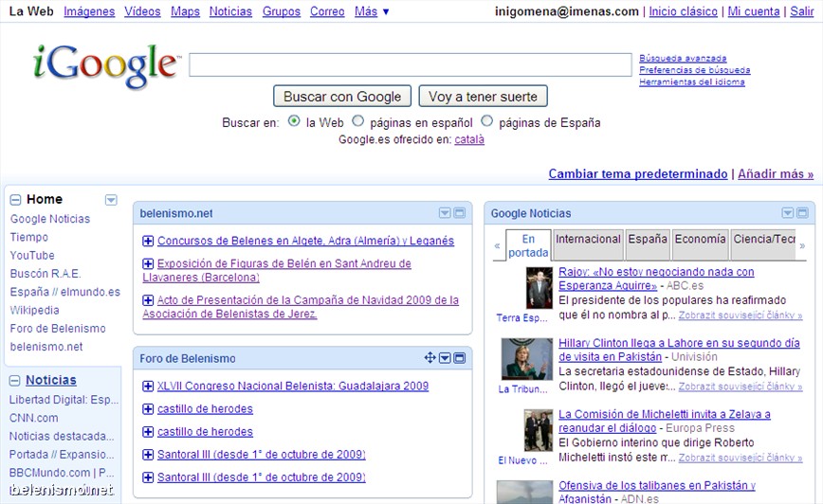823x504 pixels.
Task: Open the Micheletti news thumbnail image
Action: 538,430
